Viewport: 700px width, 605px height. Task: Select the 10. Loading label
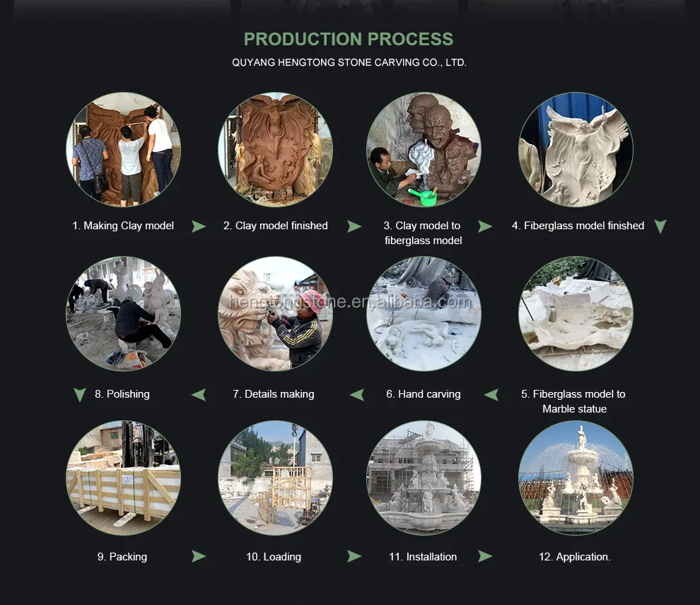click(x=274, y=557)
